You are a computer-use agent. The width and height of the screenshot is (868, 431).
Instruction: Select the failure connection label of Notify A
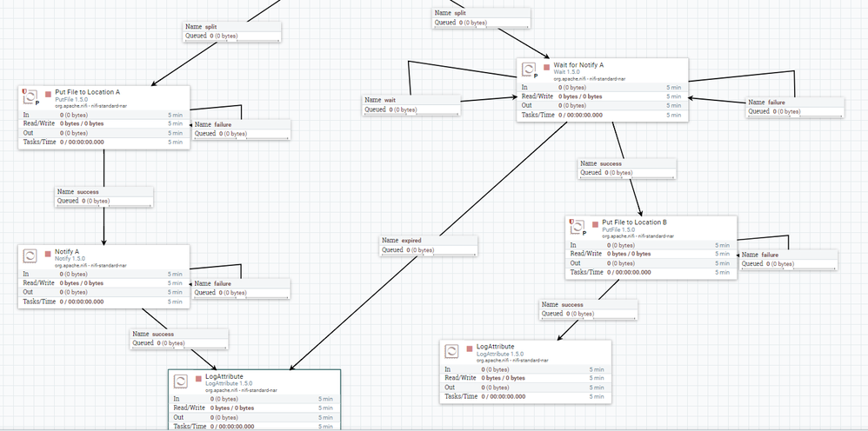click(242, 288)
